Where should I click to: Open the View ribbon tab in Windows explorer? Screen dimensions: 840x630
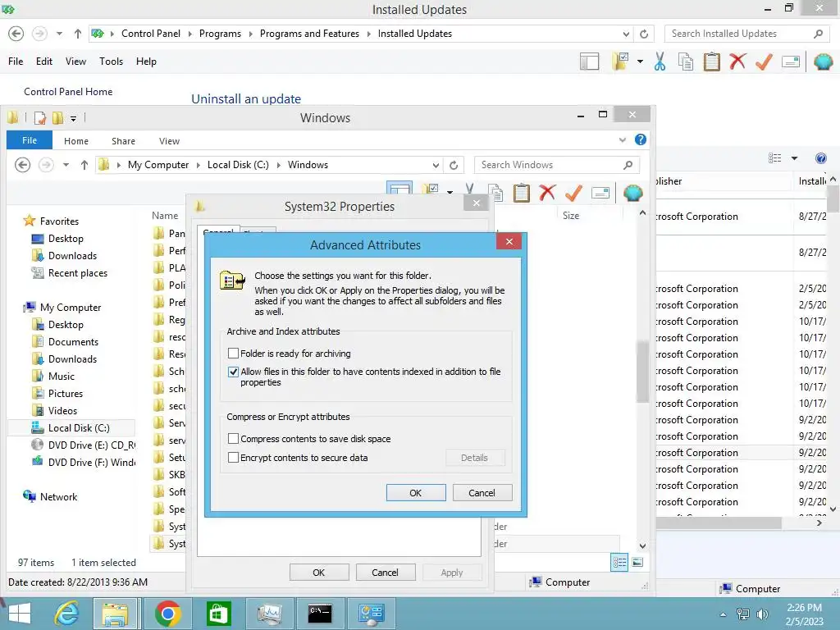point(169,141)
